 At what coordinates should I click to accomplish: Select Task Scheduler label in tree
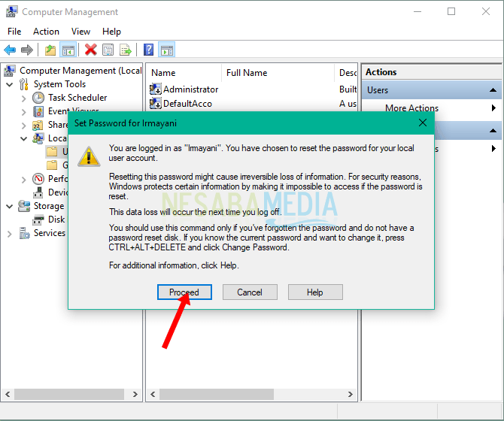pos(77,98)
